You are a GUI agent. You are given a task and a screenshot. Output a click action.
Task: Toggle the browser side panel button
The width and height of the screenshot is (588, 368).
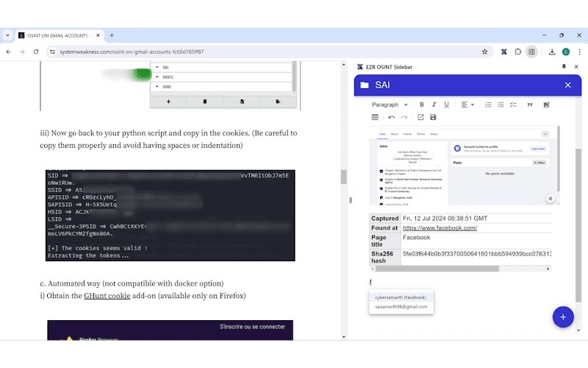pyautogui.click(x=531, y=52)
